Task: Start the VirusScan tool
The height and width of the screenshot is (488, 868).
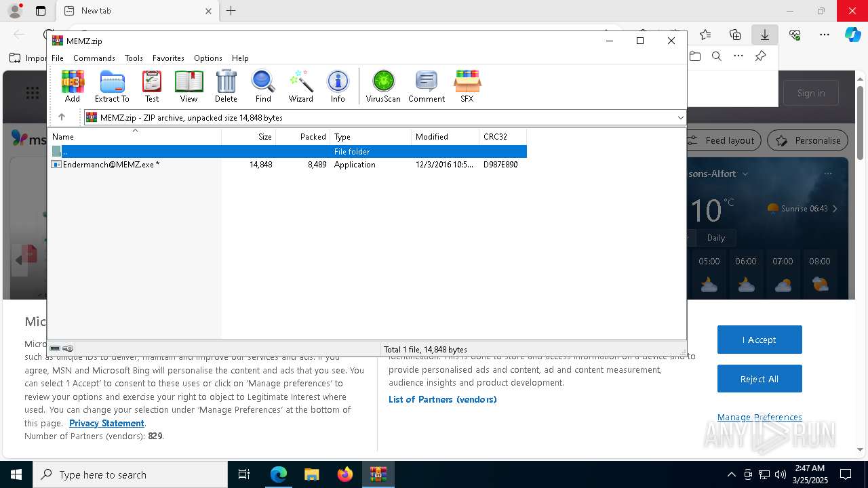Action: click(x=383, y=86)
